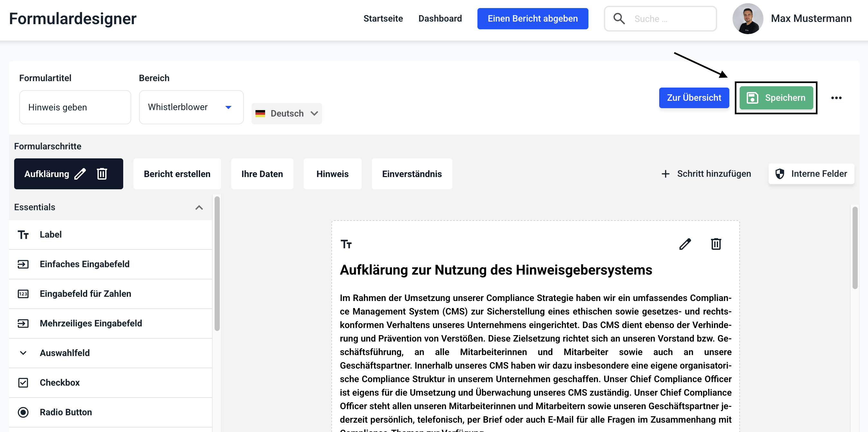Click Schritt hinzufügen to add step
This screenshot has width=868, height=432.
pyautogui.click(x=706, y=174)
